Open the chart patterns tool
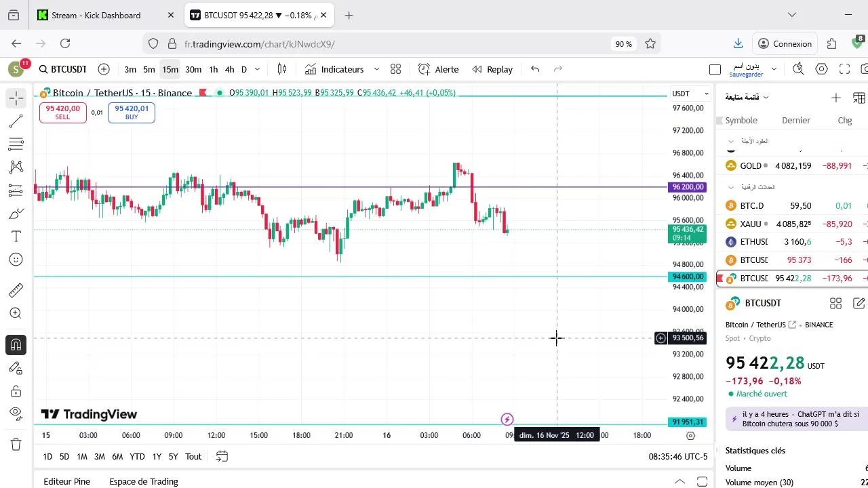The width and height of the screenshot is (868, 488). 16,167
